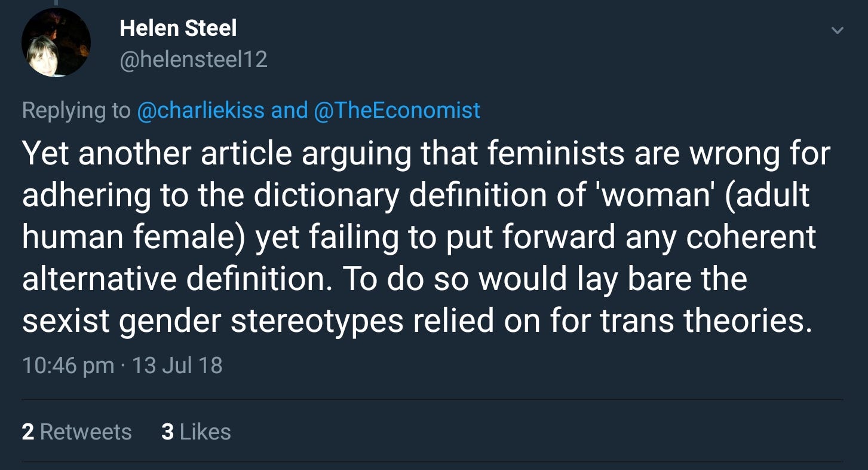
Task: View the 3 Likes list
Action: click(196, 432)
